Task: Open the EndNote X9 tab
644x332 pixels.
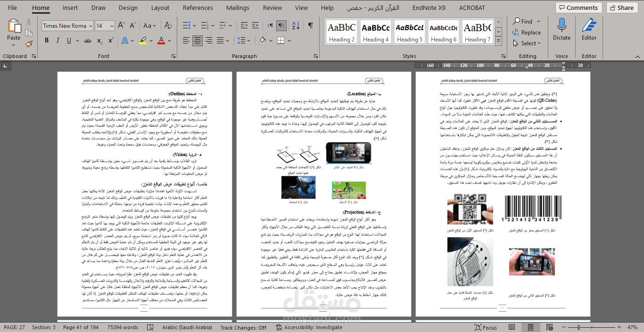Action: [429, 8]
